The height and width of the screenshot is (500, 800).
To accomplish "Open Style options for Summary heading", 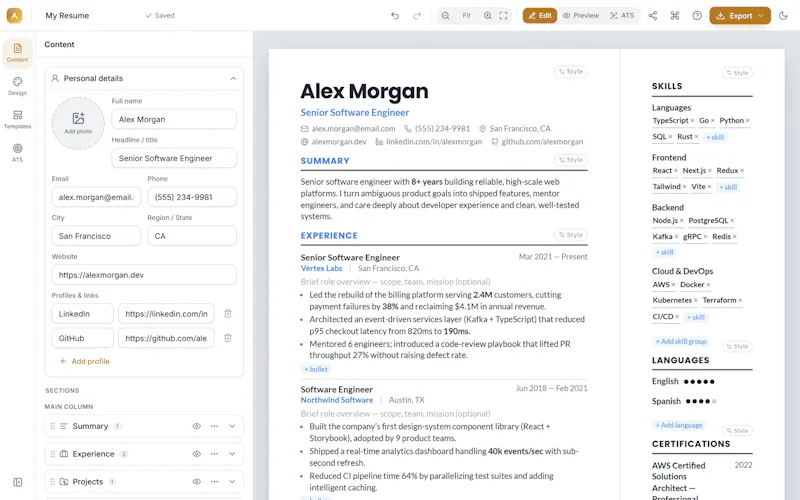I will click(x=571, y=160).
